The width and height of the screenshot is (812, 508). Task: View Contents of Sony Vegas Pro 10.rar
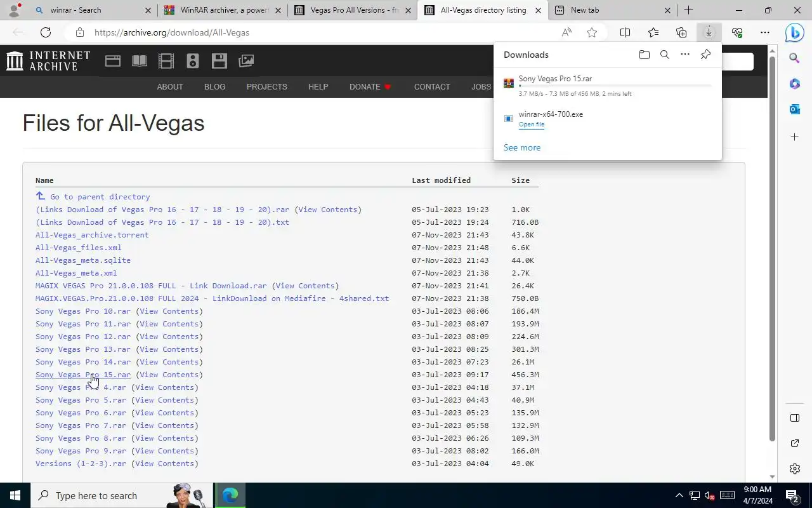(x=169, y=311)
